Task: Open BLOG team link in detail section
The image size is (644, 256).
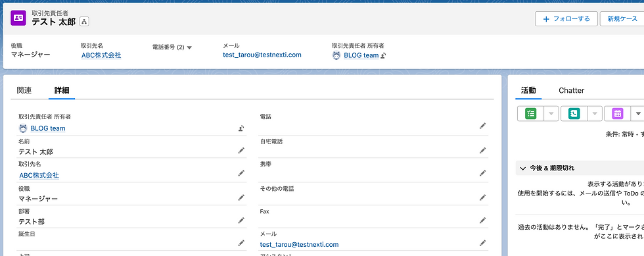Action: [x=47, y=128]
